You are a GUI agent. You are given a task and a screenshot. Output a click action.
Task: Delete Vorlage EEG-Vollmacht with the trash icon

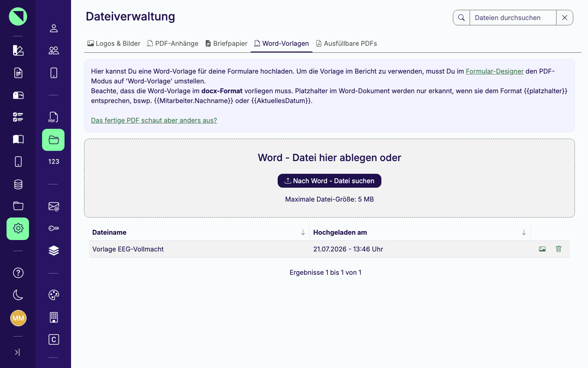point(559,249)
